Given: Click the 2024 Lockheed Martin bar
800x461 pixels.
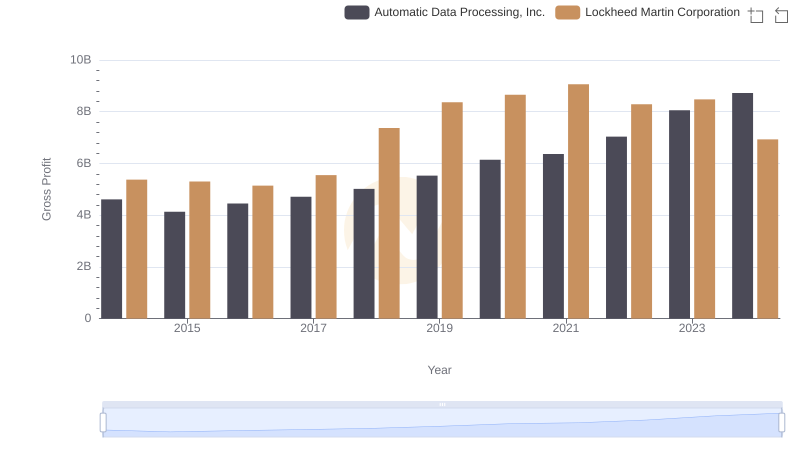Looking at the screenshot, I should (x=768, y=229).
